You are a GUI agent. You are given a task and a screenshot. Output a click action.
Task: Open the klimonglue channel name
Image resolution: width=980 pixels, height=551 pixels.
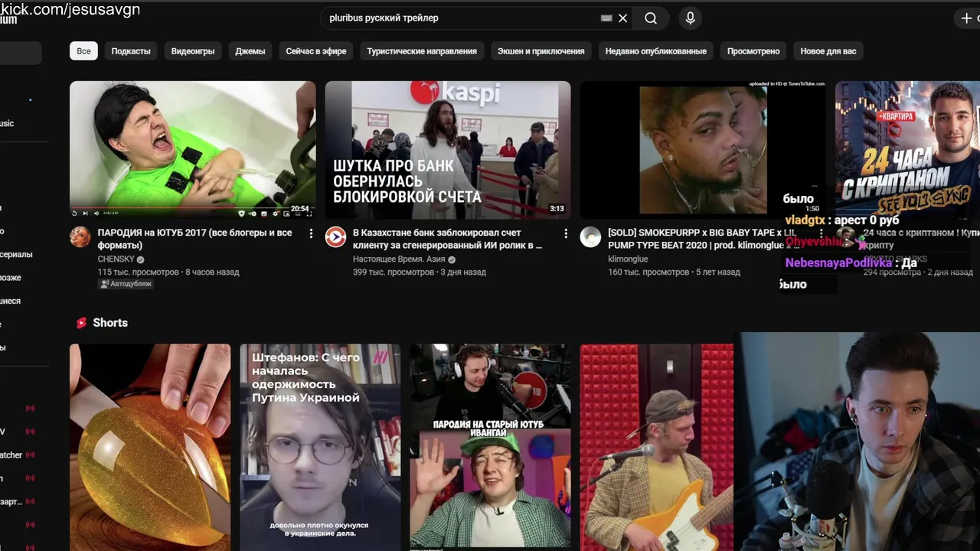point(628,259)
